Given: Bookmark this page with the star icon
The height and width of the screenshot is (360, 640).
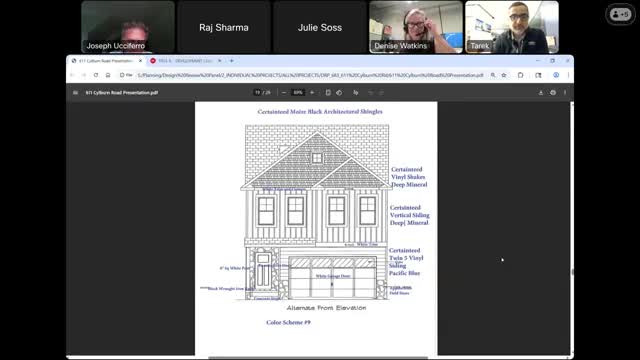Looking at the screenshot, I should click(x=504, y=75).
